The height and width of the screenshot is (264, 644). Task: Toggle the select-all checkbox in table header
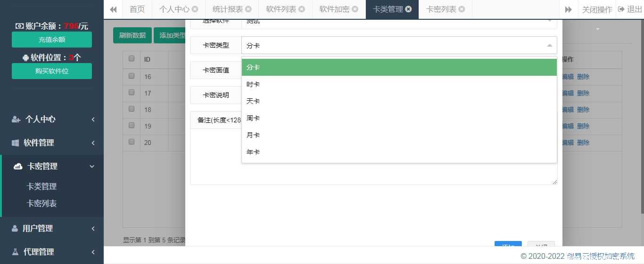132,59
